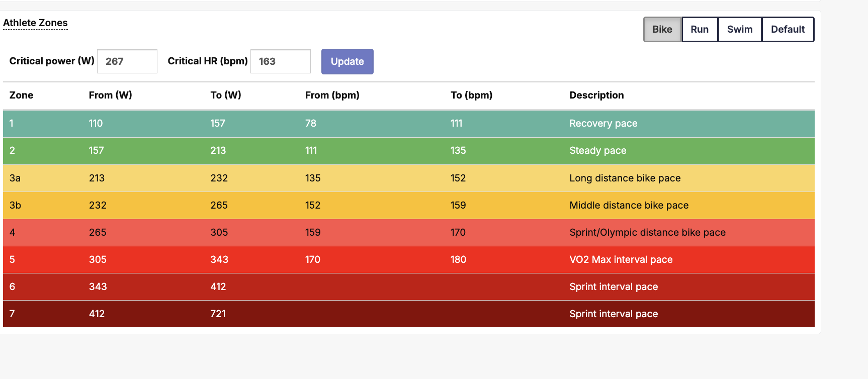868x379 pixels.
Task: Click the To (bpm) column header
Action: pyautogui.click(x=472, y=95)
